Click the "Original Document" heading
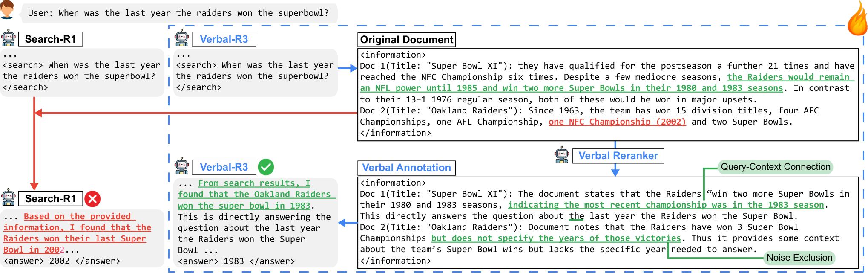 coord(407,40)
